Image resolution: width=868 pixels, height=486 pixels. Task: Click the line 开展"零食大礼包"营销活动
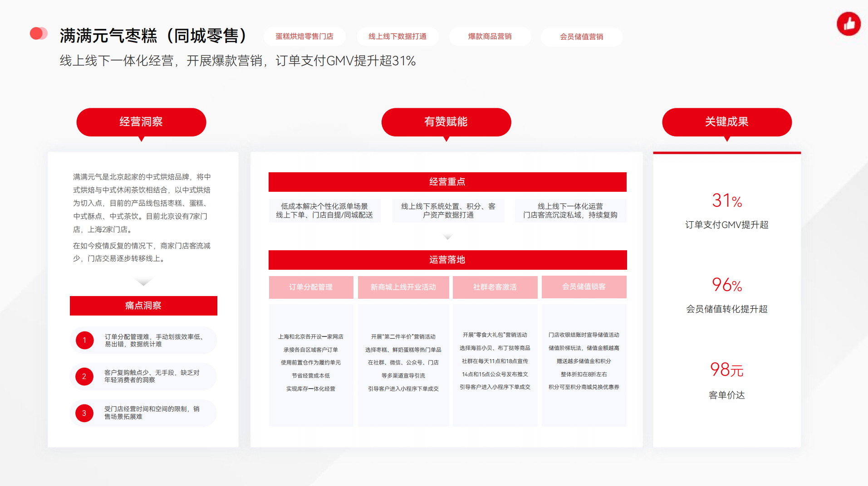tap(495, 335)
